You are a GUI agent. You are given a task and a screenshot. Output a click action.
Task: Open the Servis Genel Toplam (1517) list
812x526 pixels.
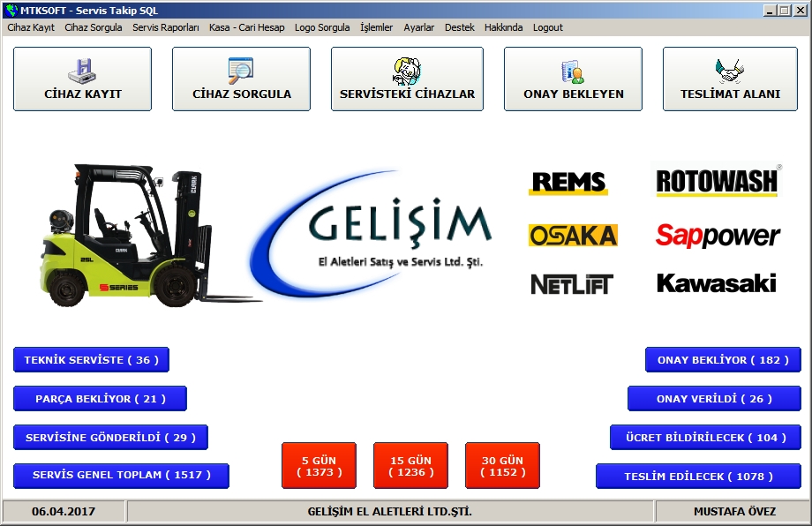tap(121, 476)
